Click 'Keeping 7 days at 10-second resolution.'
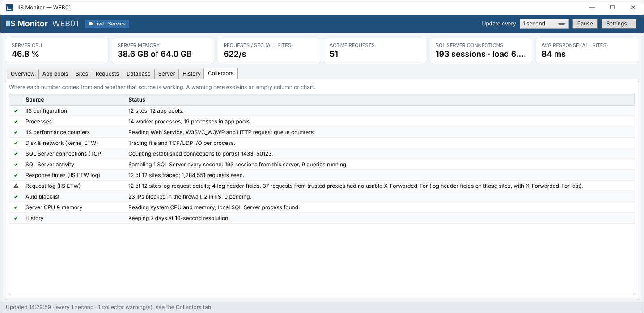Image resolution: width=644 pixels, height=313 pixels. tap(179, 218)
